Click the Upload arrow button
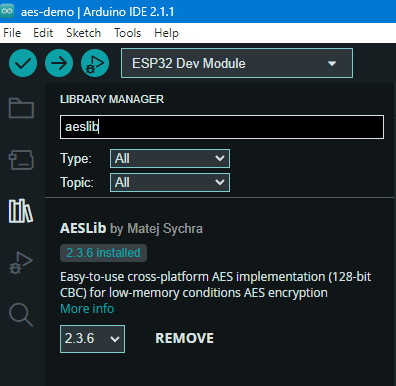The width and height of the screenshot is (396, 386). click(x=59, y=63)
